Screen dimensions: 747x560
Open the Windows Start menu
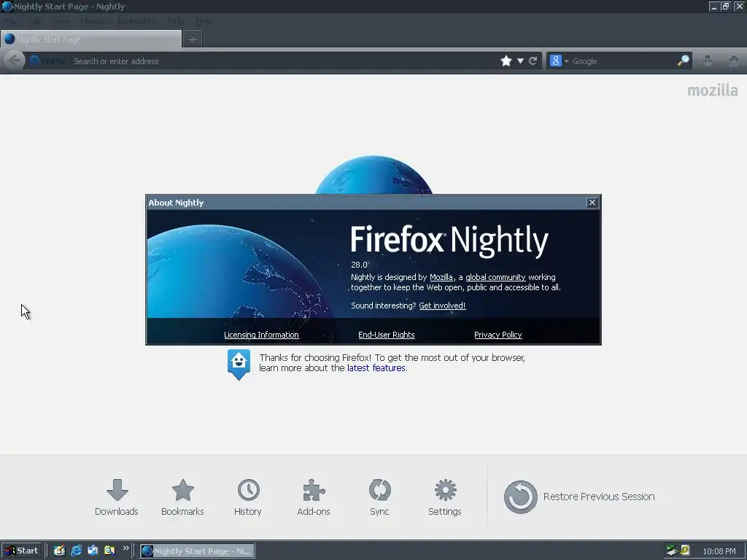click(21, 551)
